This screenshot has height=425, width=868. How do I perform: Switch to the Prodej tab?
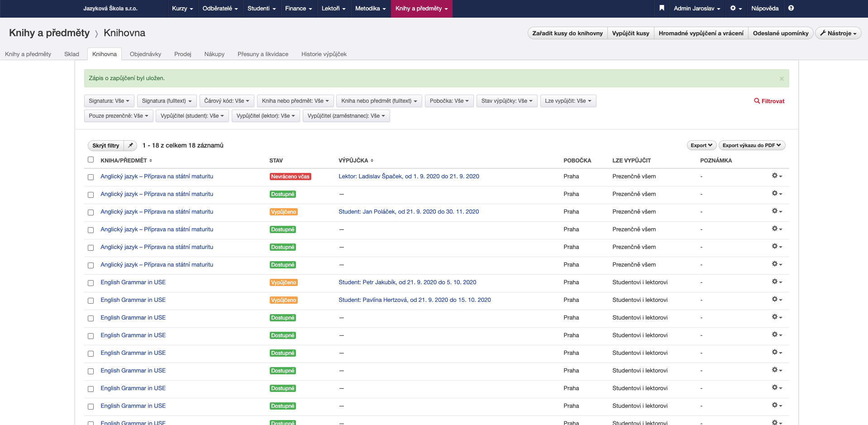[183, 54]
